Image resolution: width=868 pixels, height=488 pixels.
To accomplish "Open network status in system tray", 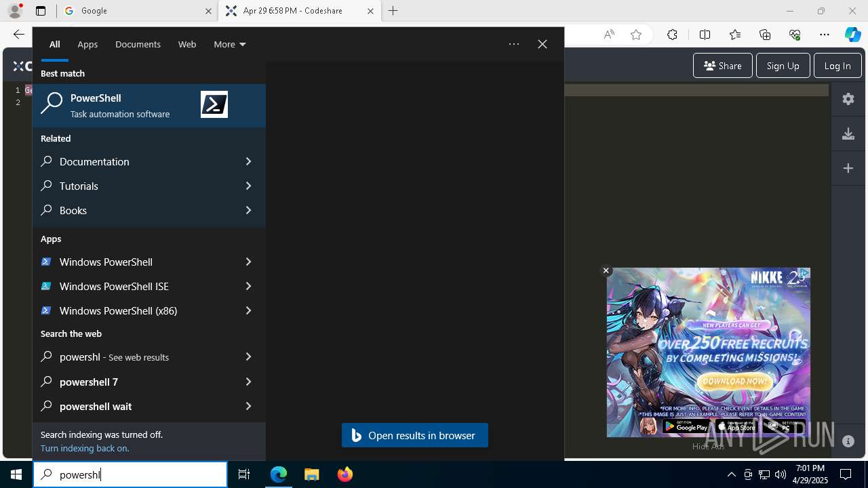I will pos(764,474).
